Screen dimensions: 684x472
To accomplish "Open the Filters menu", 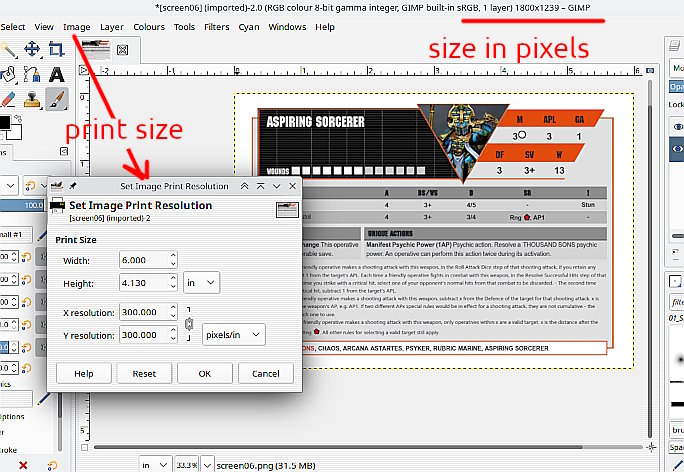I will [216, 27].
